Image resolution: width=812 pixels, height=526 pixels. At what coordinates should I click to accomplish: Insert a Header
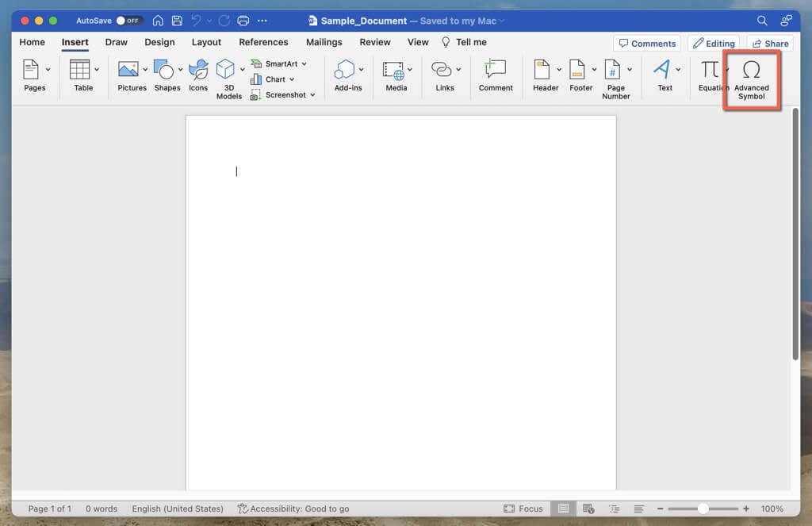[542, 70]
